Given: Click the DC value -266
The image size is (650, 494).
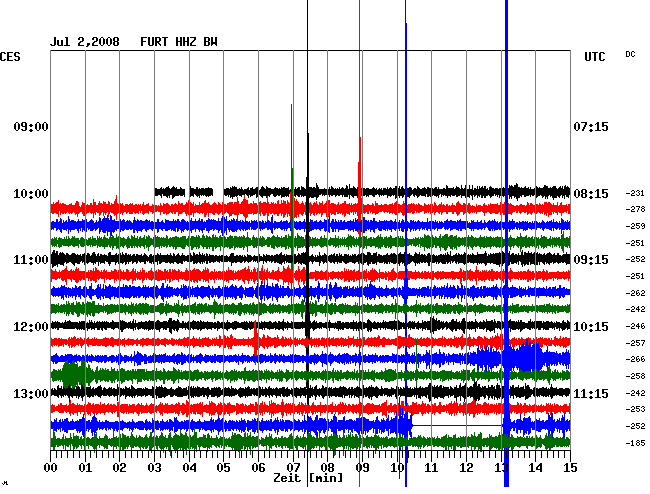Looking at the screenshot, I should (x=635, y=359).
